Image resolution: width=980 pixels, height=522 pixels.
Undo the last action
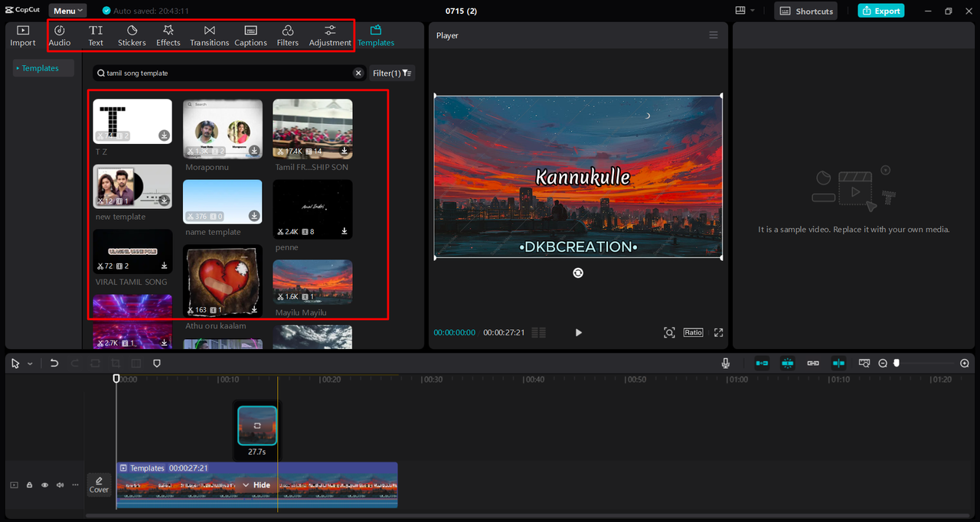pos(54,364)
